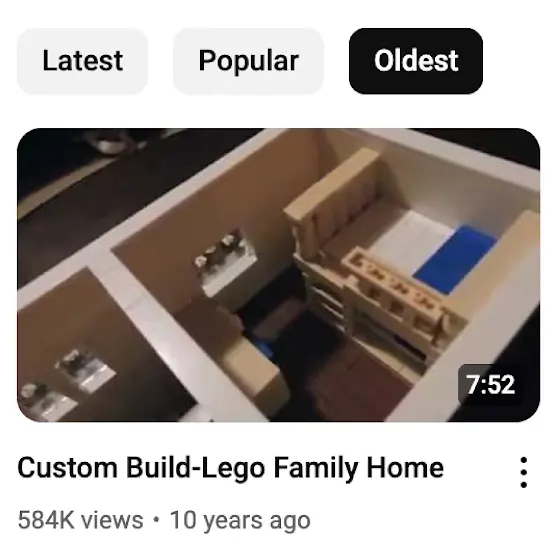The image size is (560, 560).
Task: Expand more actions for the Lego video
Action: coord(524,472)
